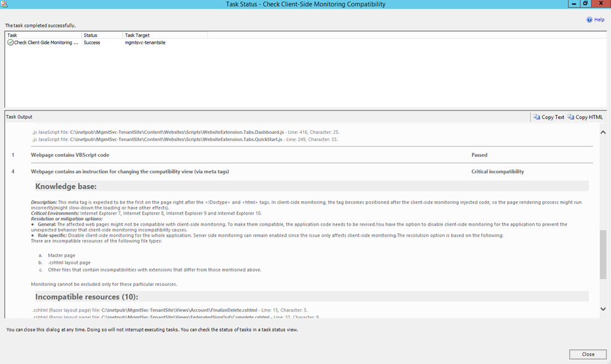The height and width of the screenshot is (364, 611).
Task: Click the FinalizeDelete.cshtml file path entry
Action: point(179,310)
